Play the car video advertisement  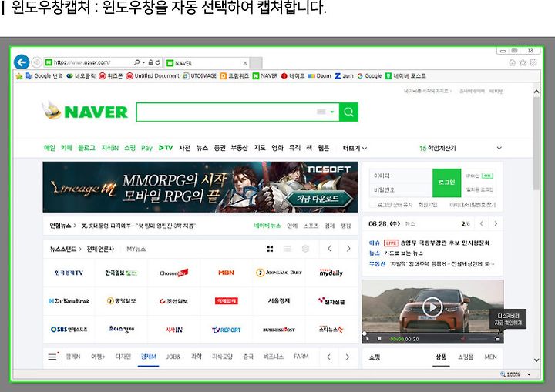point(432,307)
